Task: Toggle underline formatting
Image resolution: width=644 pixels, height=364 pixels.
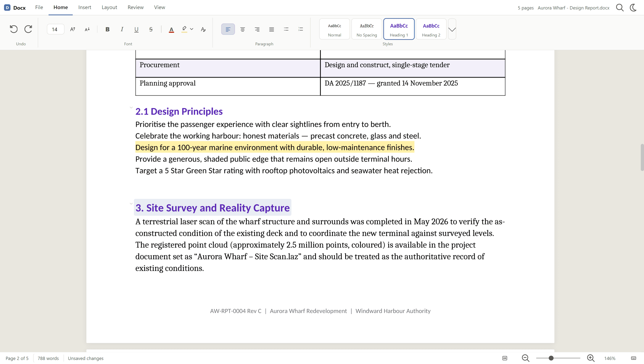Action: [136, 29]
